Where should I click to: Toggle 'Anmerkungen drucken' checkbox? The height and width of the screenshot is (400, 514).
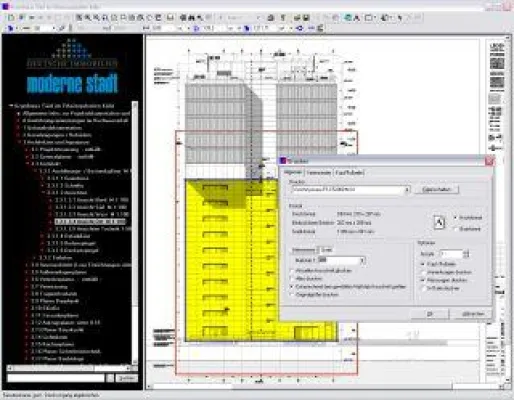(446, 272)
